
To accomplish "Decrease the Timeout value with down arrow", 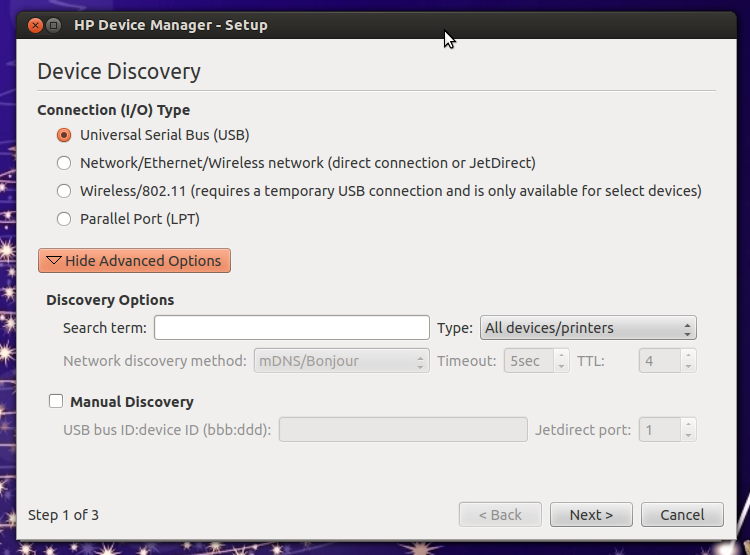I will click(x=562, y=366).
